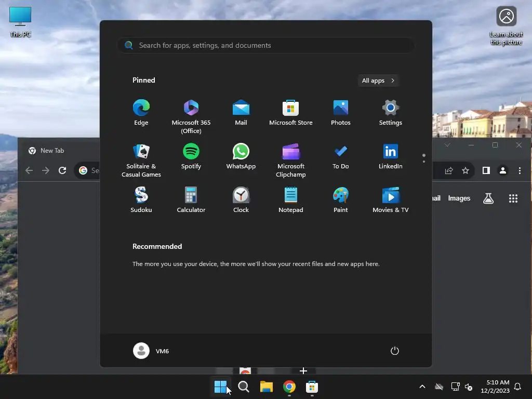Launch the To Do app
The height and width of the screenshot is (399, 532).
coord(341,156)
